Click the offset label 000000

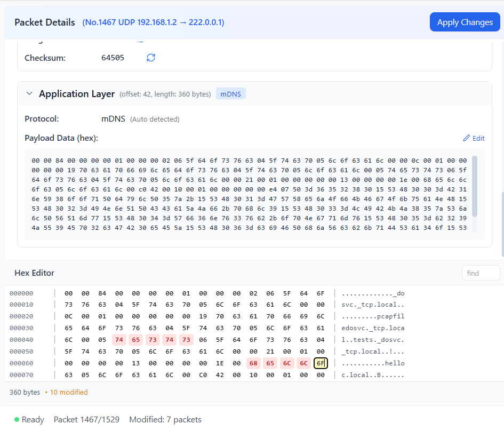coord(21,293)
